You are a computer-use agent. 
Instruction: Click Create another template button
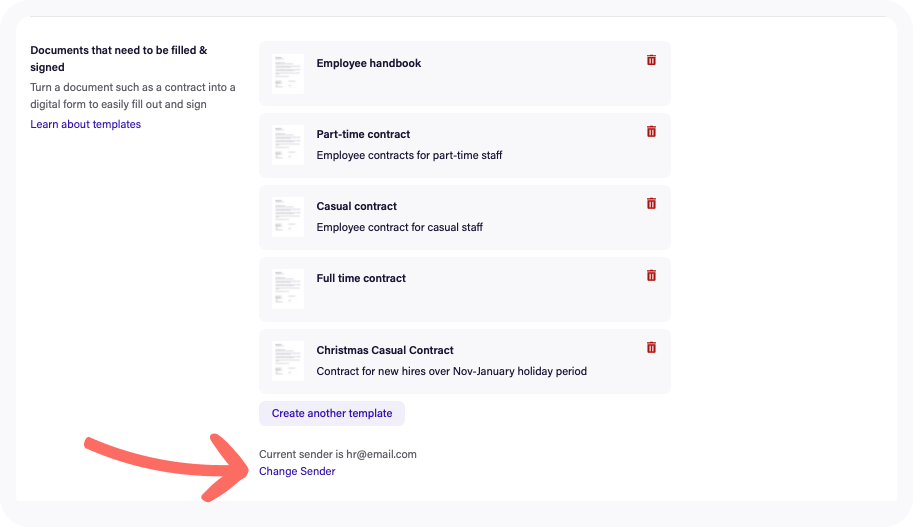click(332, 413)
